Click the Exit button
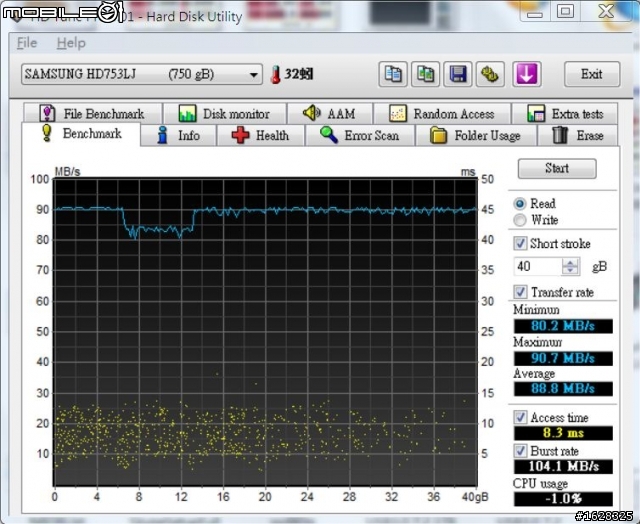 pyautogui.click(x=591, y=74)
